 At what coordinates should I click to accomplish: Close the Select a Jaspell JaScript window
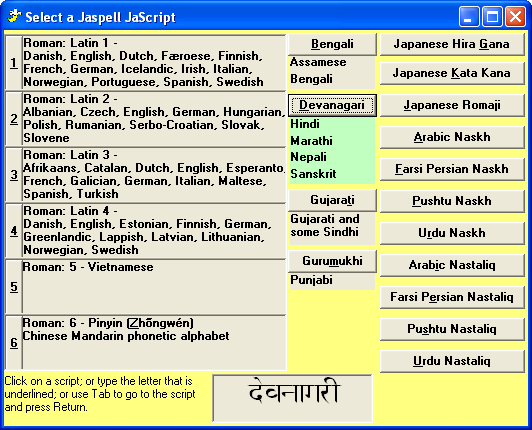pyautogui.click(x=515, y=17)
